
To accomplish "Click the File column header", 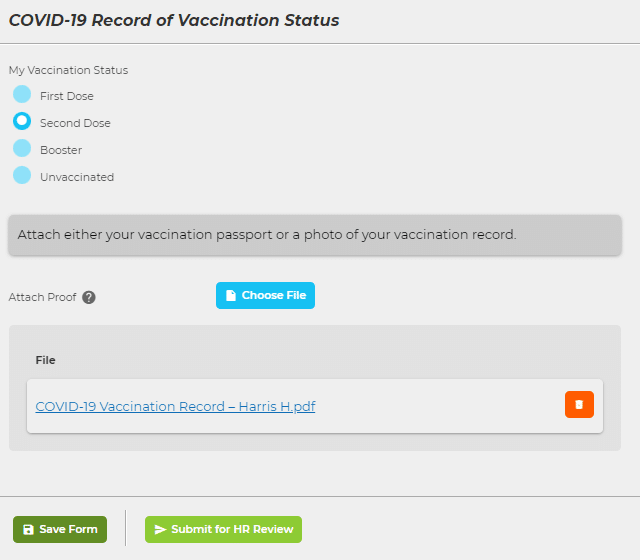I will [45, 360].
